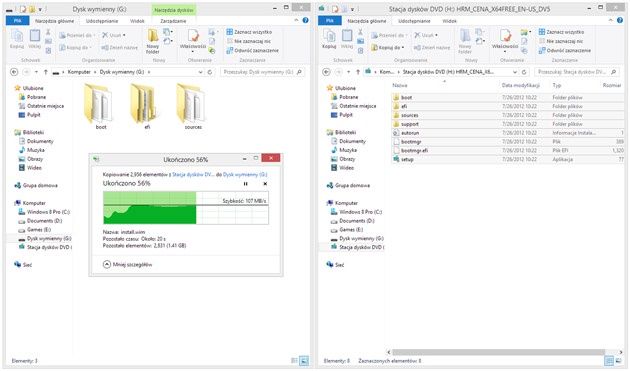Viewport: 630px width, 371px height.
Task: Click Dysk wymienny (G:) link in copy dialog
Action: [245, 174]
